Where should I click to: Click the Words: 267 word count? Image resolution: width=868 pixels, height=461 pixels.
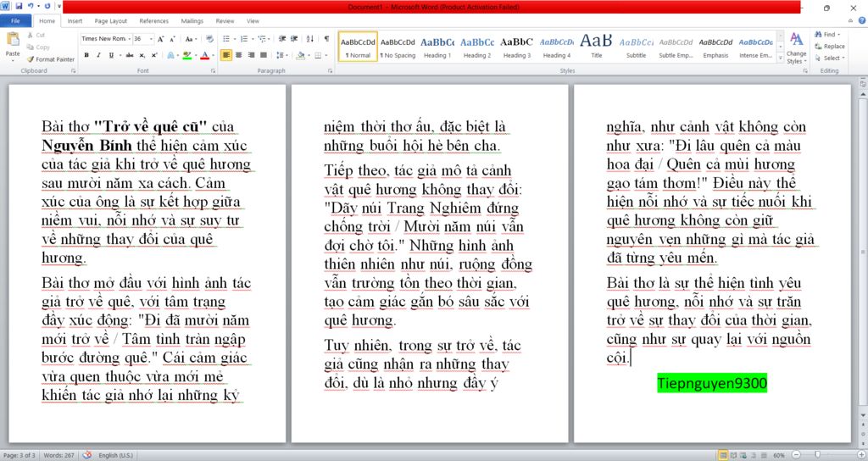pyautogui.click(x=58, y=455)
